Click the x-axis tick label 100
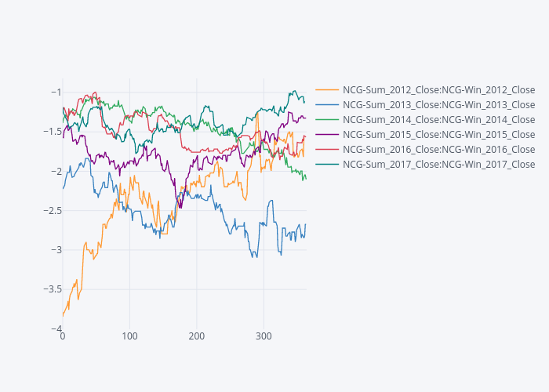 coord(129,336)
